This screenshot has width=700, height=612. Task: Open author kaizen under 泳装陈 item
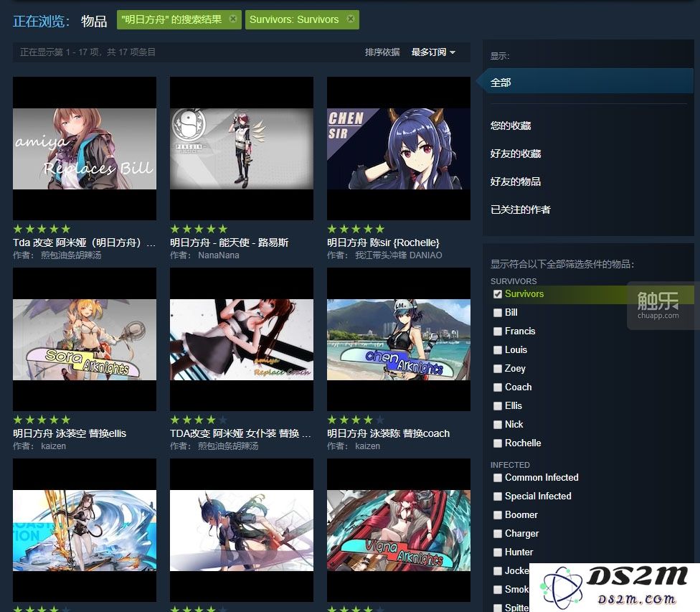[367, 446]
